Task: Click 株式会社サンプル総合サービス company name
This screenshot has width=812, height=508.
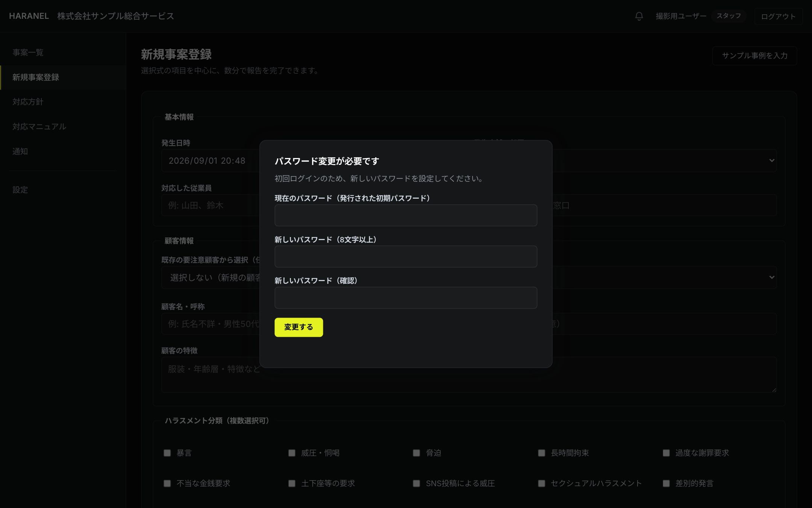Action: (115, 16)
